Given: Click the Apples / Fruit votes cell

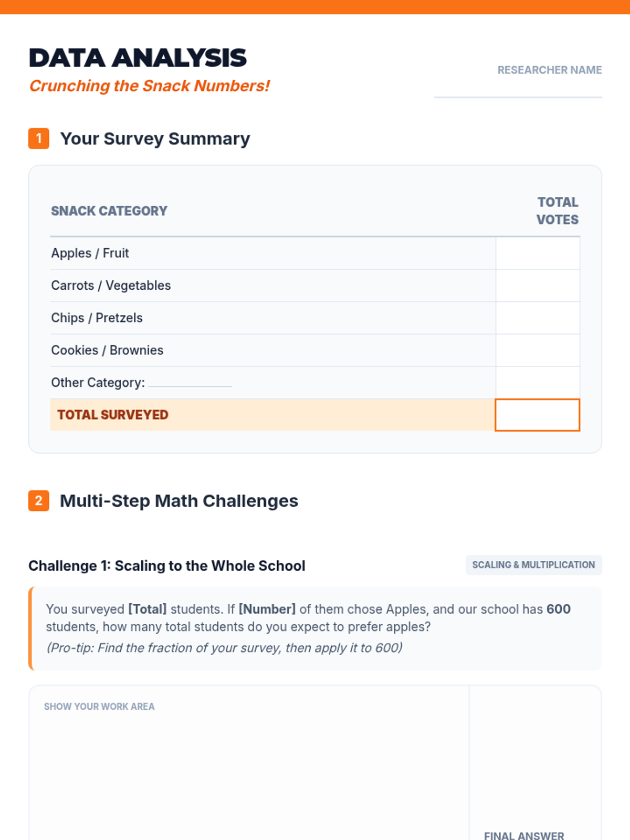Looking at the screenshot, I should (x=538, y=253).
